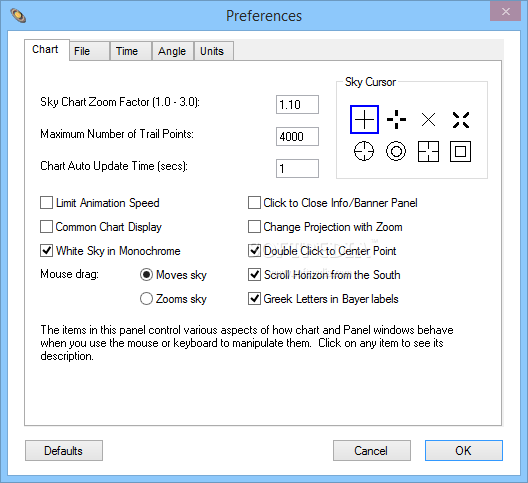Click the Chart Auto Update Time field
This screenshot has height=483, width=528.
pyautogui.click(x=297, y=168)
